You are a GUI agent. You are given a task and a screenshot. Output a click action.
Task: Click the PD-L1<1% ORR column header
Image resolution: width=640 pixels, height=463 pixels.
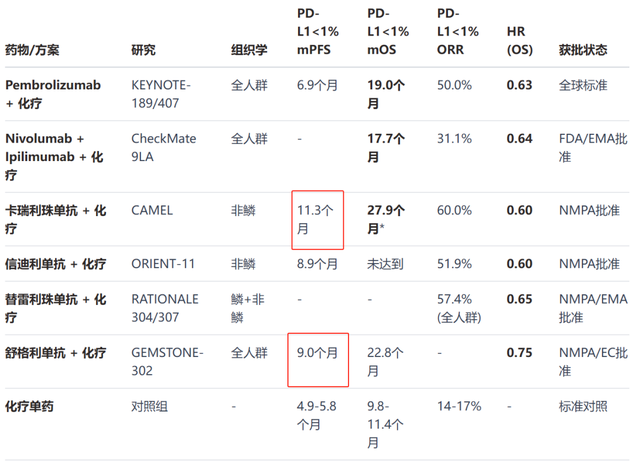[459, 32]
